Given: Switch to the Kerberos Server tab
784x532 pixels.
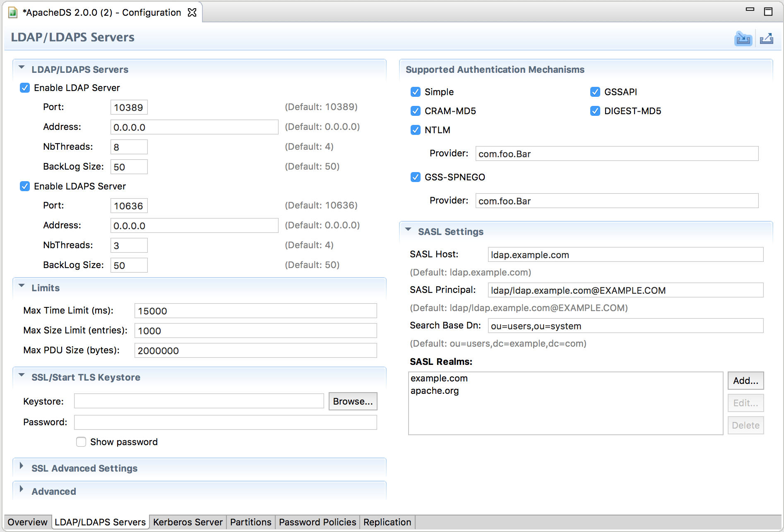Looking at the screenshot, I should point(188,522).
